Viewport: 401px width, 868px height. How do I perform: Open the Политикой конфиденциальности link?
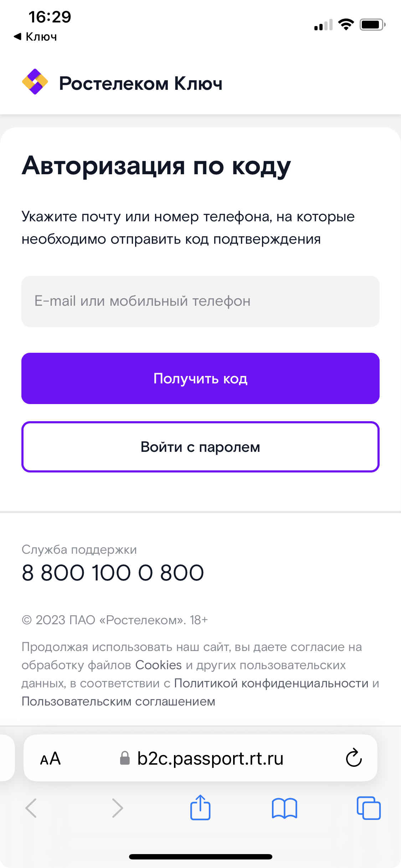point(271,683)
